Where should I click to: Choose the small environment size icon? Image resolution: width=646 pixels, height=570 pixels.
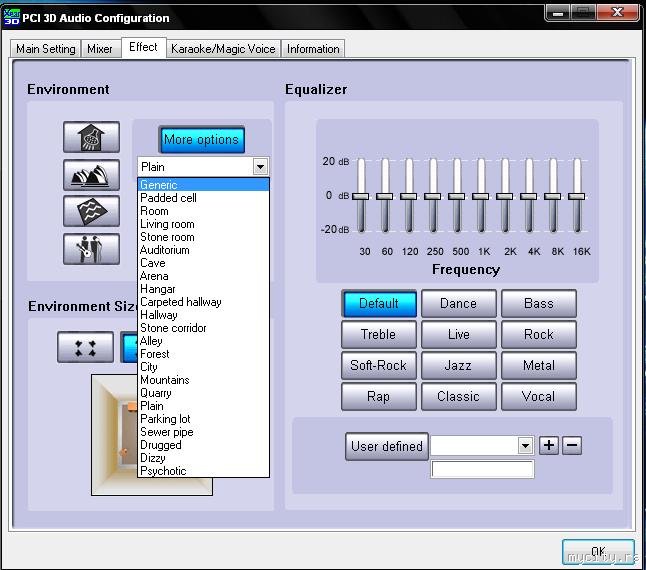pyautogui.click(x=85, y=347)
